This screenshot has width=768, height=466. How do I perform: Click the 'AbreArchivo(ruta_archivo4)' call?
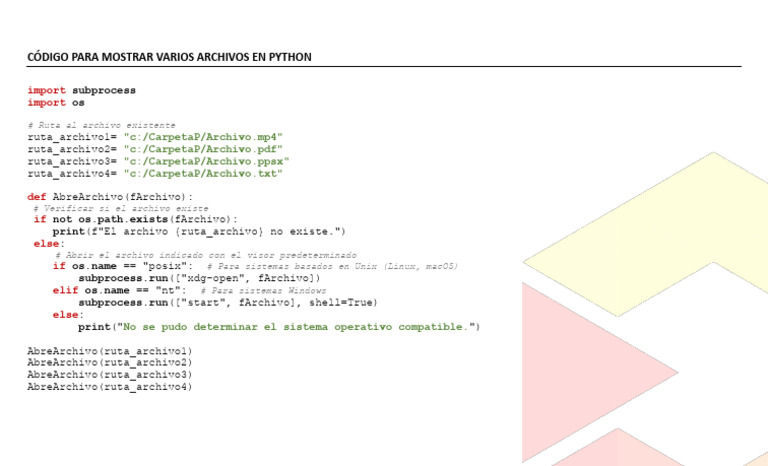(x=110, y=387)
